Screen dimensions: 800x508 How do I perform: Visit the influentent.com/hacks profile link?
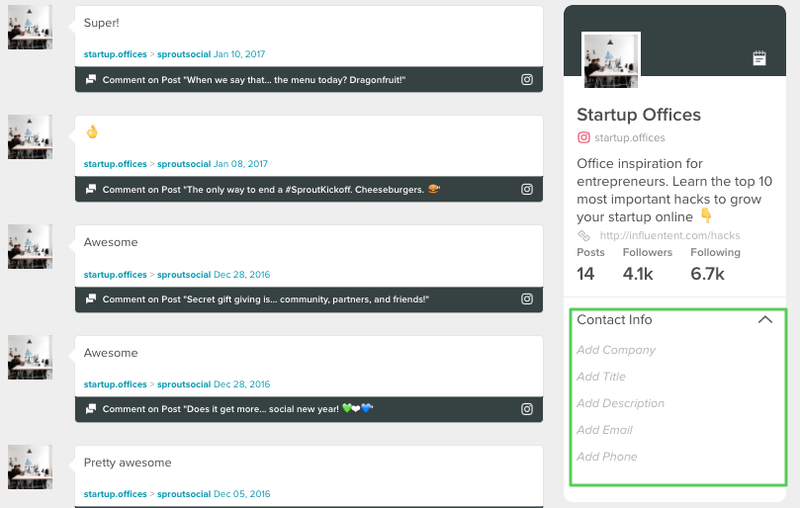tap(669, 236)
